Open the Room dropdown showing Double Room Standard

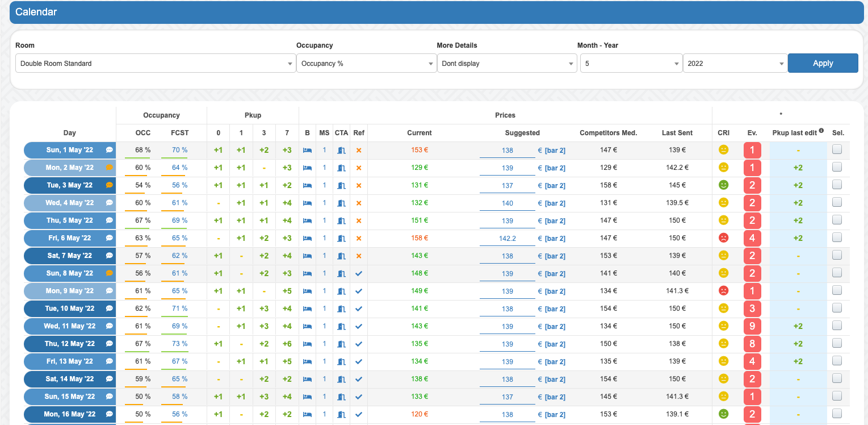click(x=155, y=64)
